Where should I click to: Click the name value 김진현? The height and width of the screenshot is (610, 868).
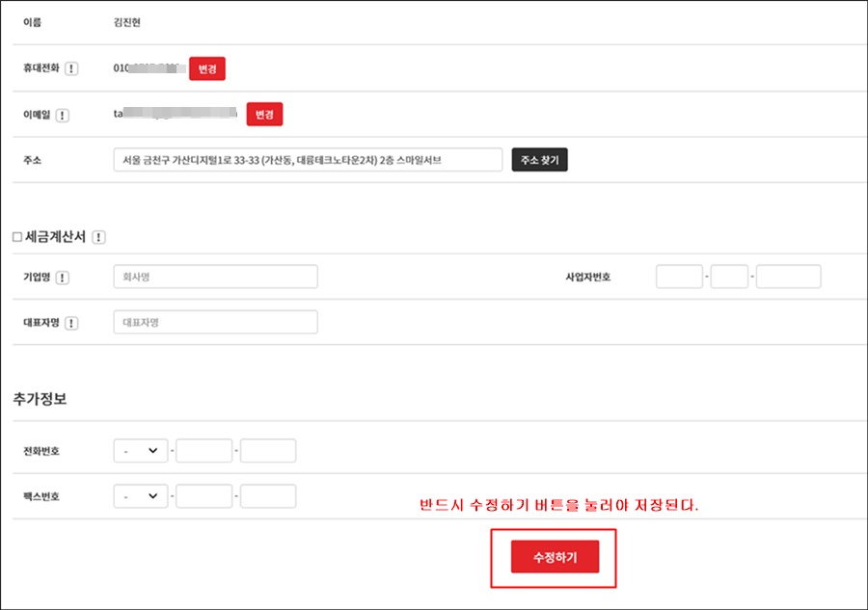(126, 22)
